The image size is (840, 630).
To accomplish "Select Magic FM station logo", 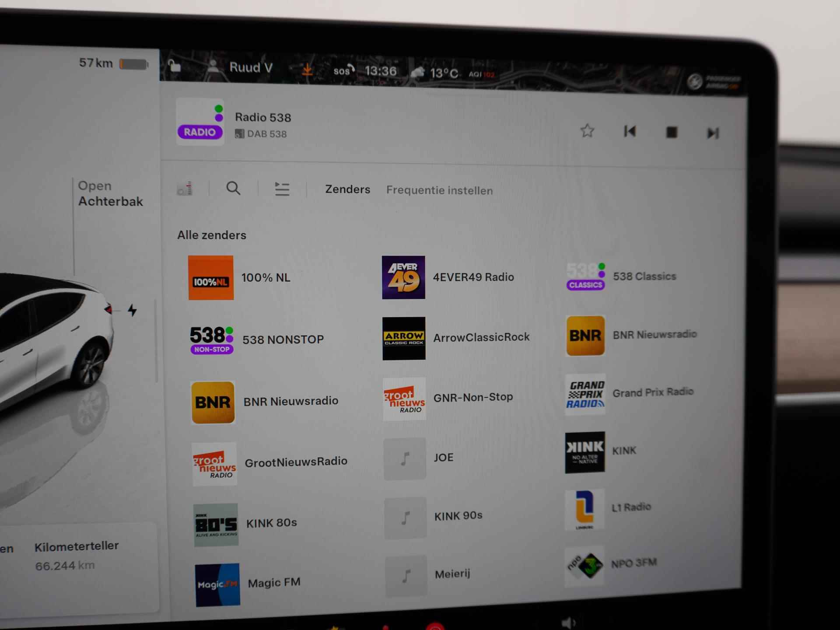I will [217, 585].
